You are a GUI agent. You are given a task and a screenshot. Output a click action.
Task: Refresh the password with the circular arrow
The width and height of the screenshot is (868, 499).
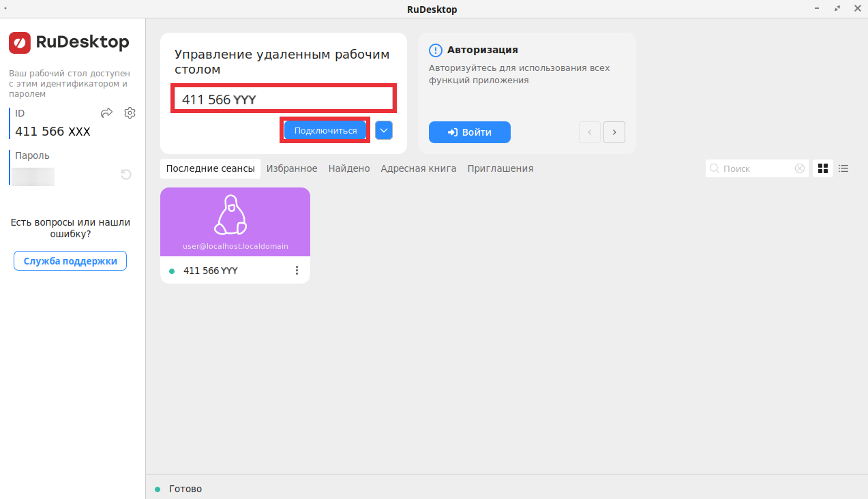(126, 175)
